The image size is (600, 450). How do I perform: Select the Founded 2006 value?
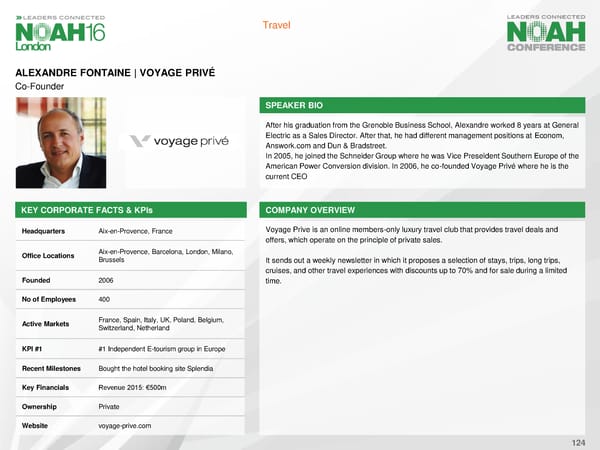pyautogui.click(x=106, y=279)
